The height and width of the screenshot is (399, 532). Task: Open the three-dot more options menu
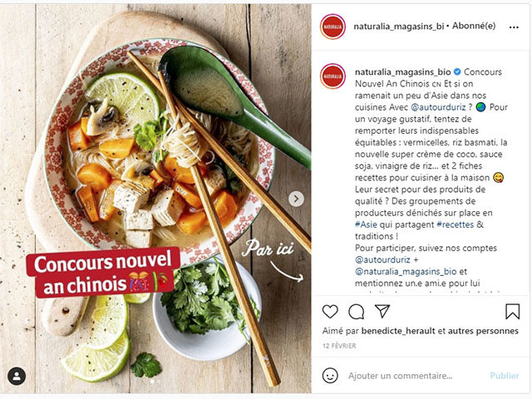coord(514,27)
